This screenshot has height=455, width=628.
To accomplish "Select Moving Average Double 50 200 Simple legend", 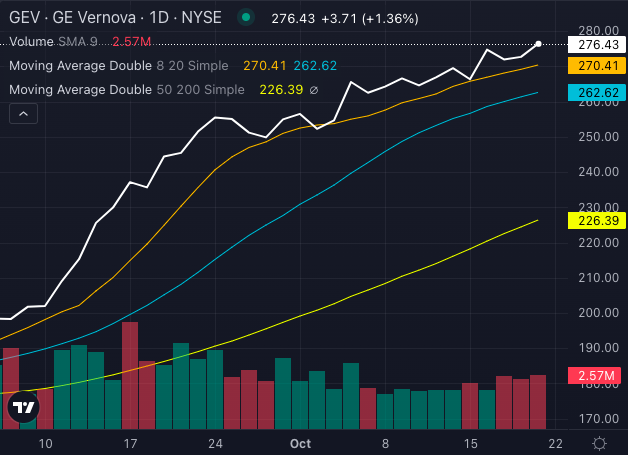I will click(126, 90).
